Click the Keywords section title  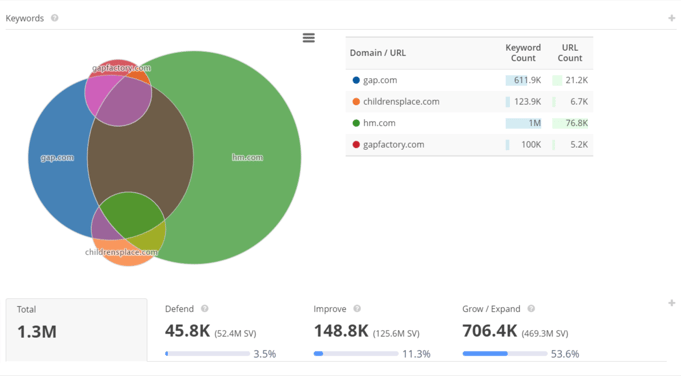[x=25, y=18]
